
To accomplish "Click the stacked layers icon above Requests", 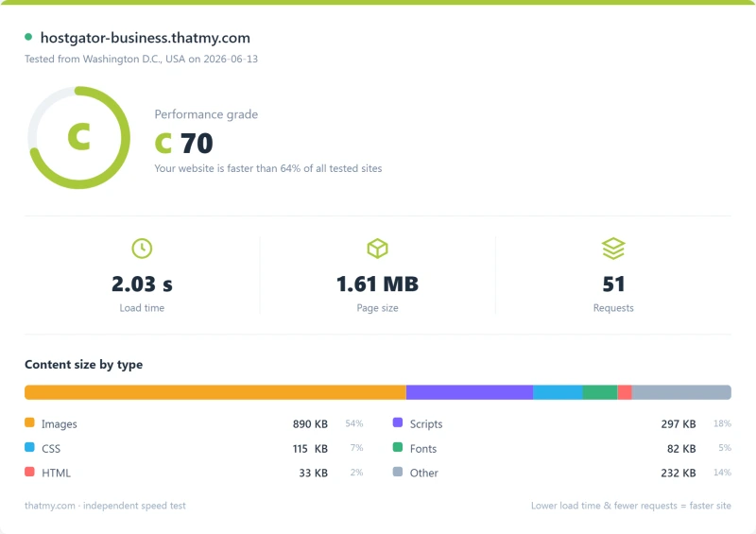I will (613, 249).
